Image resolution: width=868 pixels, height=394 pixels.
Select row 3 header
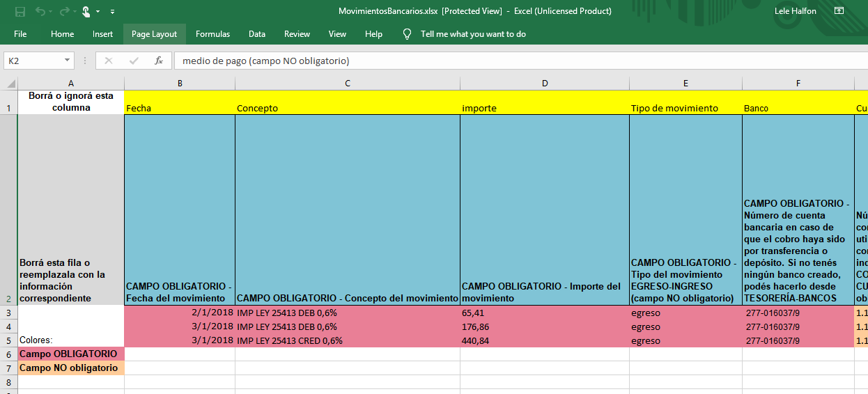pyautogui.click(x=8, y=313)
